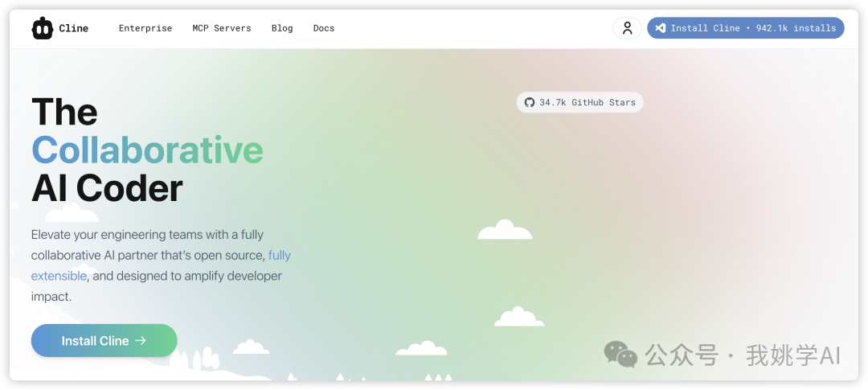Screen dimensions: 868x390
Task: Open the Blog menu item
Action: point(282,28)
